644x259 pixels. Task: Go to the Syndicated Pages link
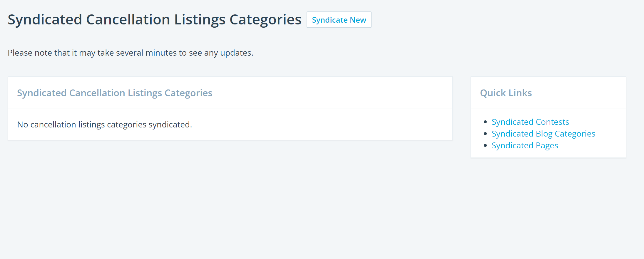point(525,145)
